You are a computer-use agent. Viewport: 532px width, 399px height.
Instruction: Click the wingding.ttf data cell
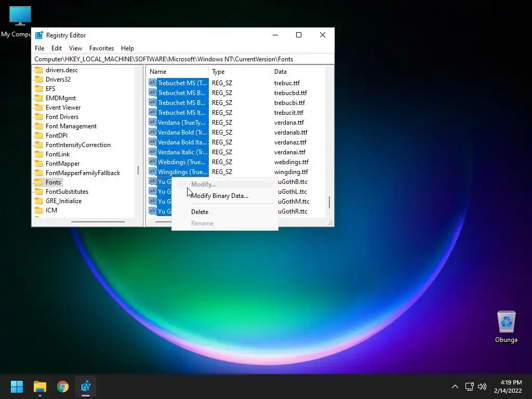pos(291,171)
